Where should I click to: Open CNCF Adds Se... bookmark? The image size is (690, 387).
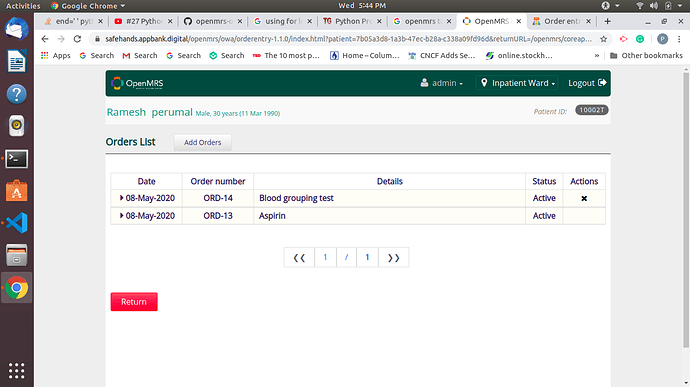click(442, 55)
